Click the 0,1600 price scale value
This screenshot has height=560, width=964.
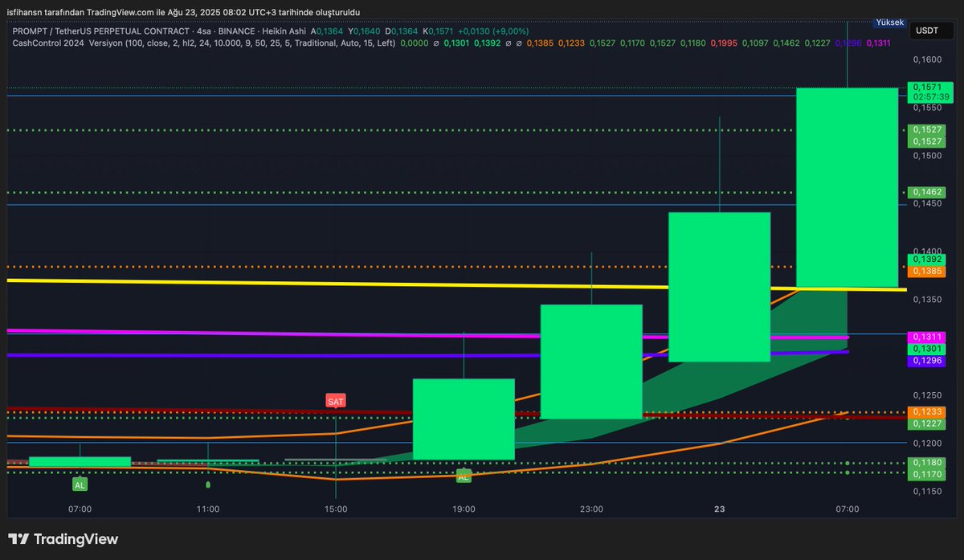pyautogui.click(x=926, y=59)
